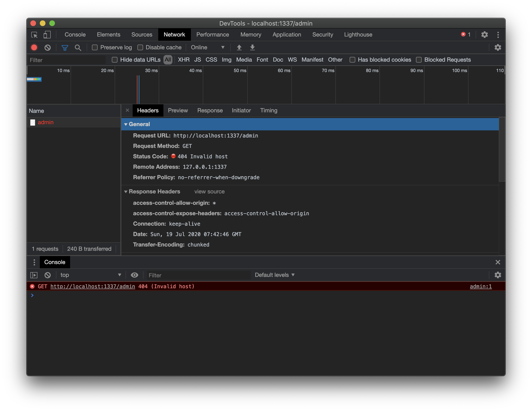This screenshot has width=532, height=411.
Task: Open the Default levels dropdown
Action: click(x=274, y=275)
